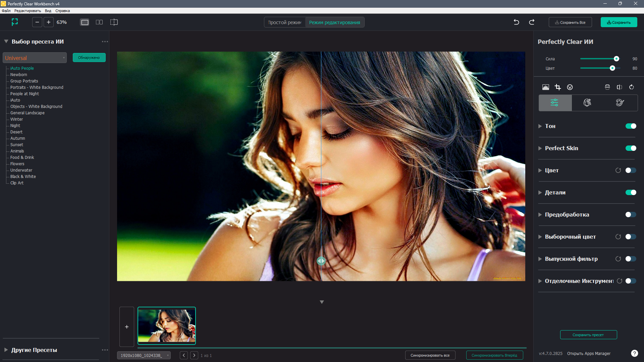644x362 pixels.
Task: Open the histogram icon panel
Action: (x=546, y=87)
